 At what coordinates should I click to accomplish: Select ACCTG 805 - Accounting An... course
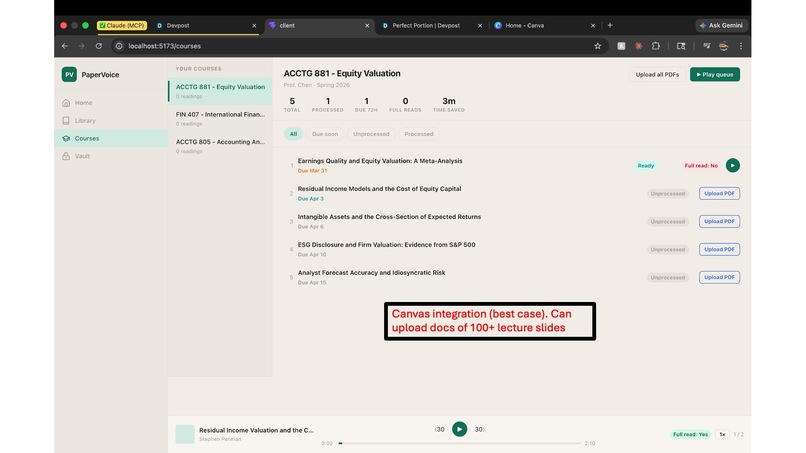(x=220, y=146)
